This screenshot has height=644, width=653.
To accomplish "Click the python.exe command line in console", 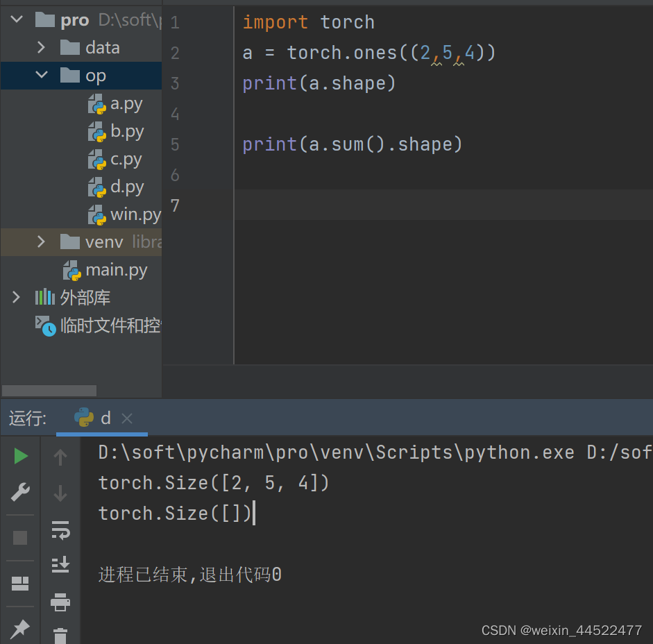I will pos(375,452).
